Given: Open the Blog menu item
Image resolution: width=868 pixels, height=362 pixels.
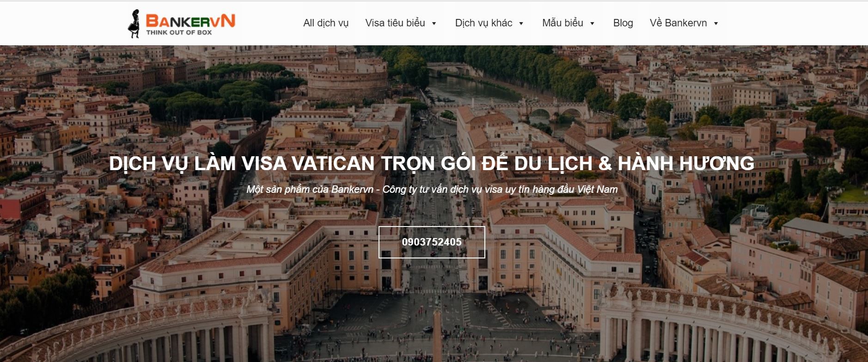Looking at the screenshot, I should point(623,23).
